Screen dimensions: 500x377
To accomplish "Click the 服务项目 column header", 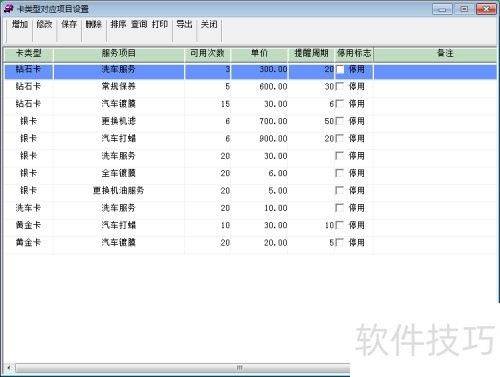I will [x=119, y=54].
